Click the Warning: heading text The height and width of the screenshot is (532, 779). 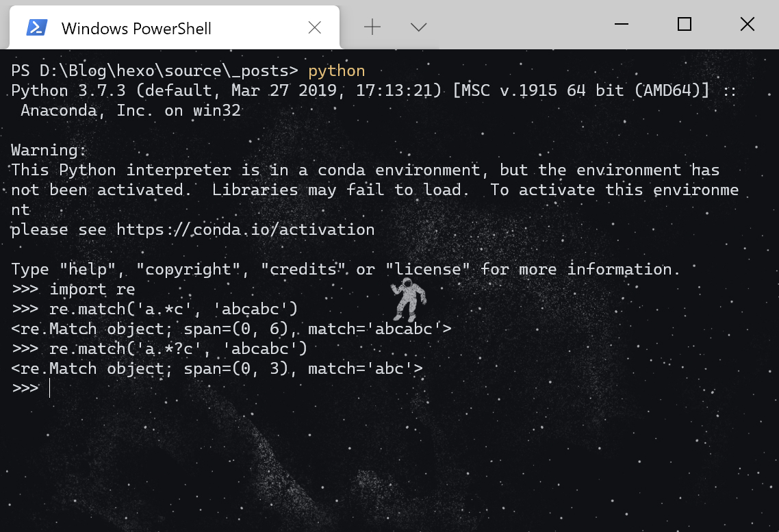point(49,151)
